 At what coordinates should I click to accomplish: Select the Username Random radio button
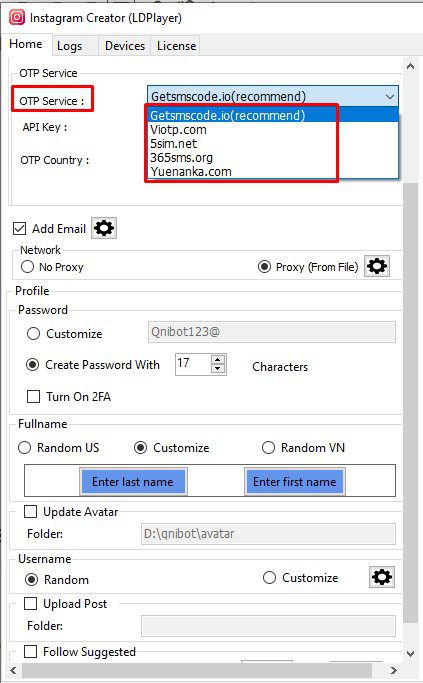31,580
